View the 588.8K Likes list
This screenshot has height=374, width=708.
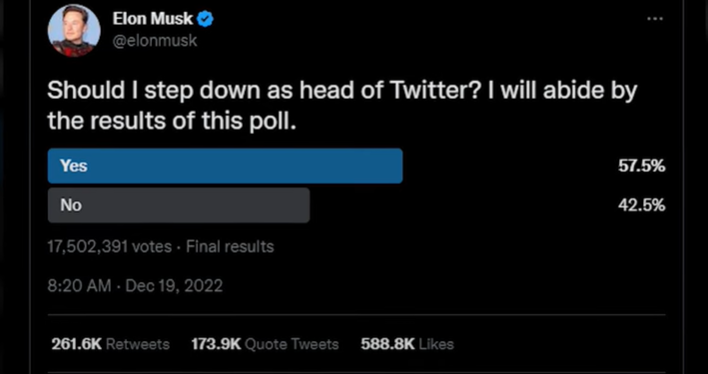[x=407, y=344]
